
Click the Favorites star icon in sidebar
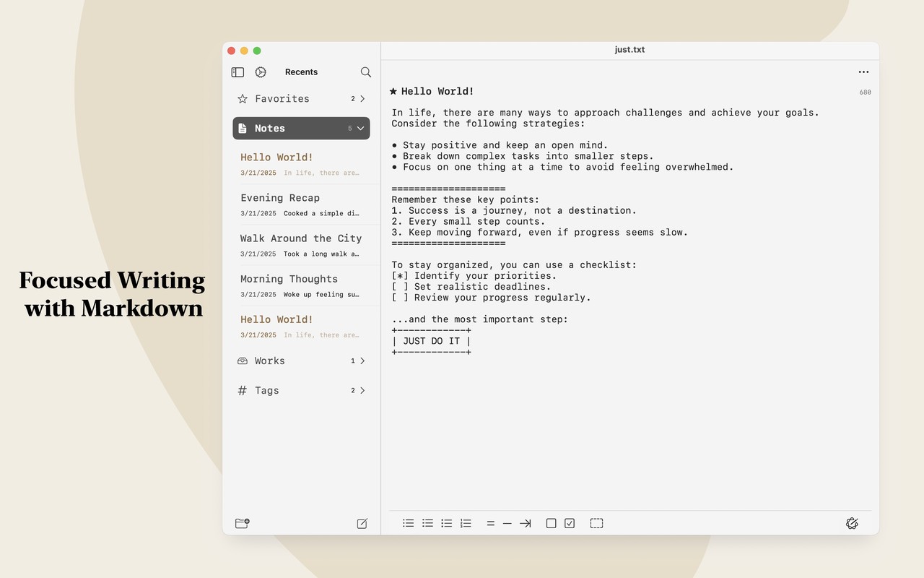(x=243, y=99)
